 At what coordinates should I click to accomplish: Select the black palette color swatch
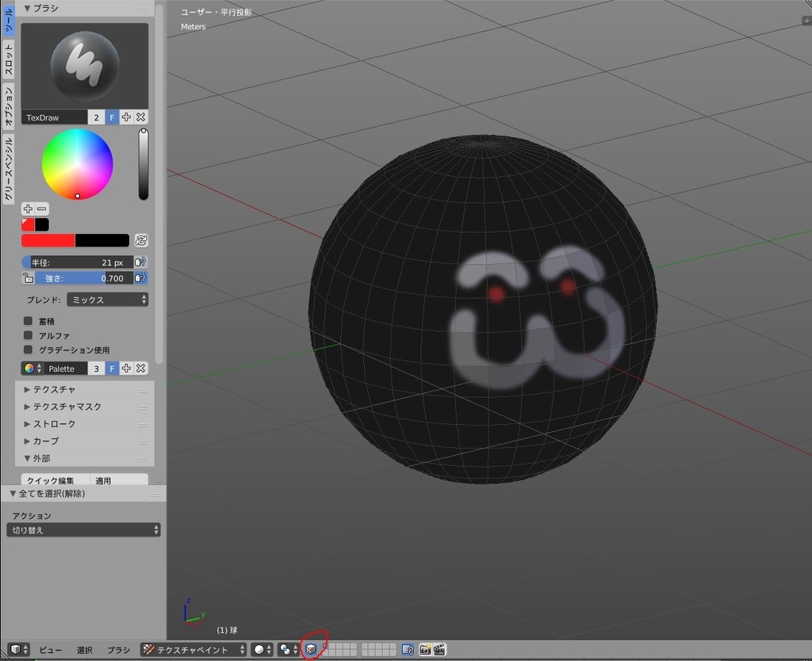[42, 224]
